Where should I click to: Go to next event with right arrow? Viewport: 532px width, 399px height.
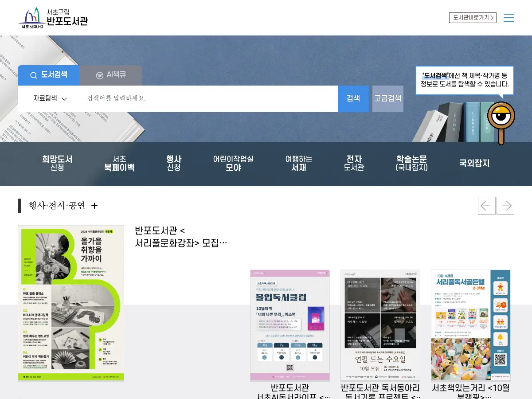pyautogui.click(x=505, y=206)
